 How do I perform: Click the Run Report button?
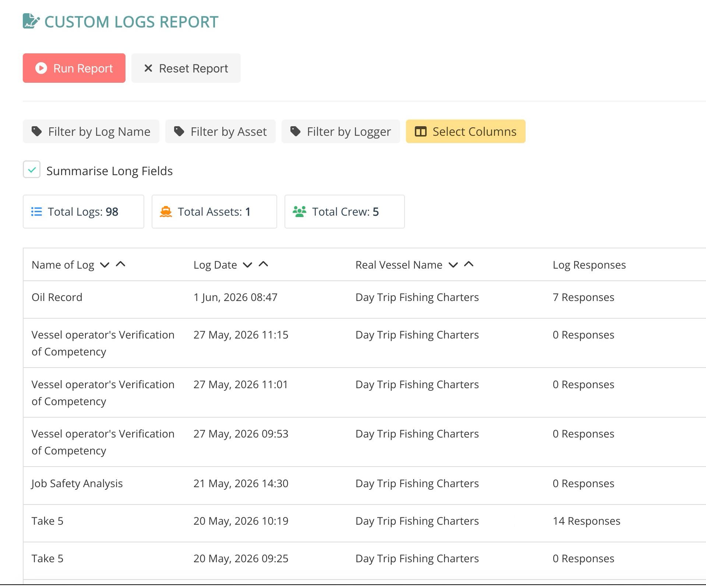74,68
